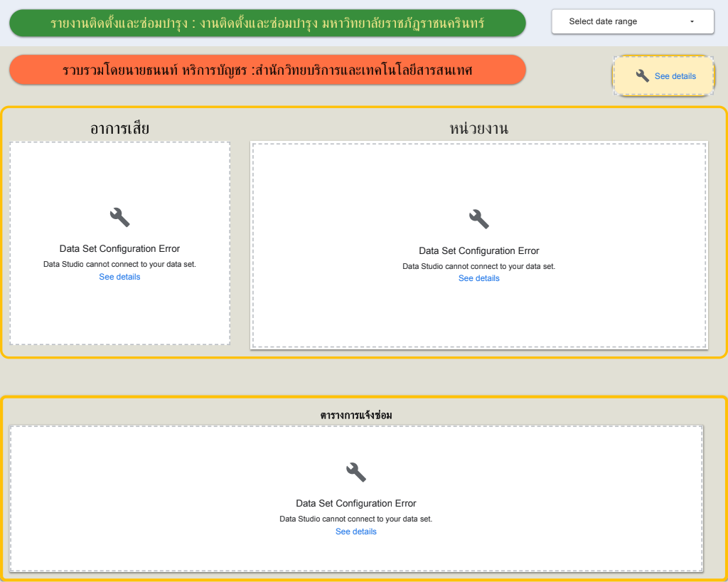Open the Select date range dropdown
The height and width of the screenshot is (582, 728).
pos(632,21)
